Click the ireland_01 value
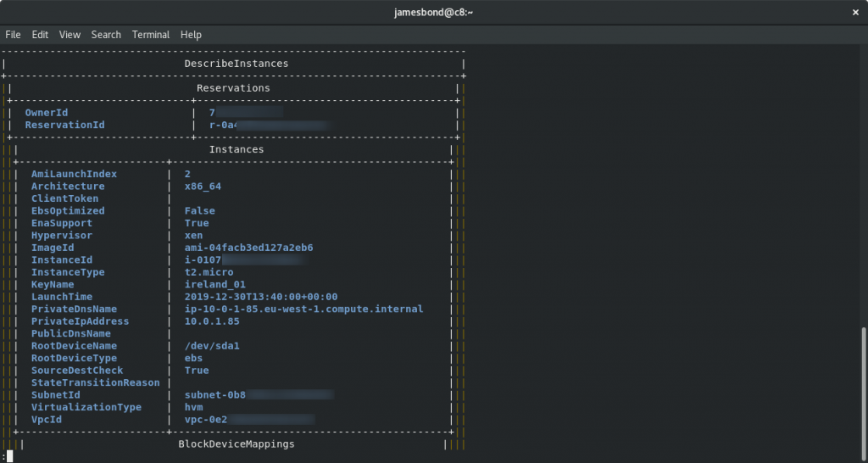The width and height of the screenshot is (868, 463). [x=215, y=284]
